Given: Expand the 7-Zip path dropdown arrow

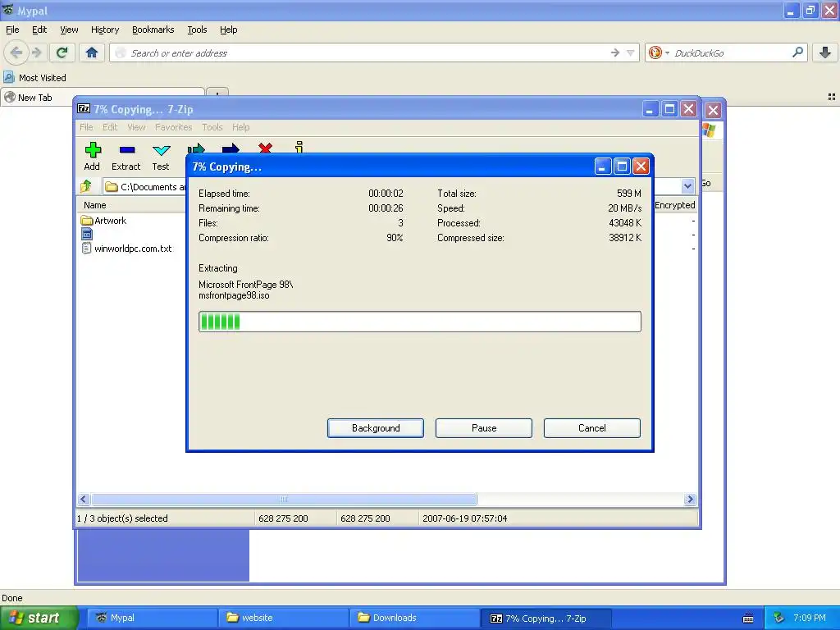Looking at the screenshot, I should (x=688, y=186).
